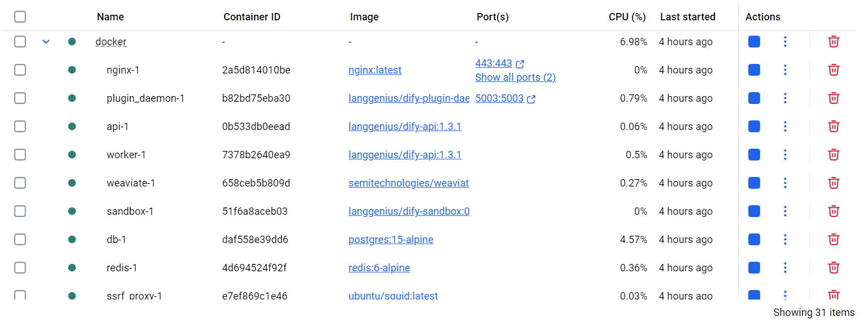
Task: Open the nginx:latest image link
Action: (375, 70)
